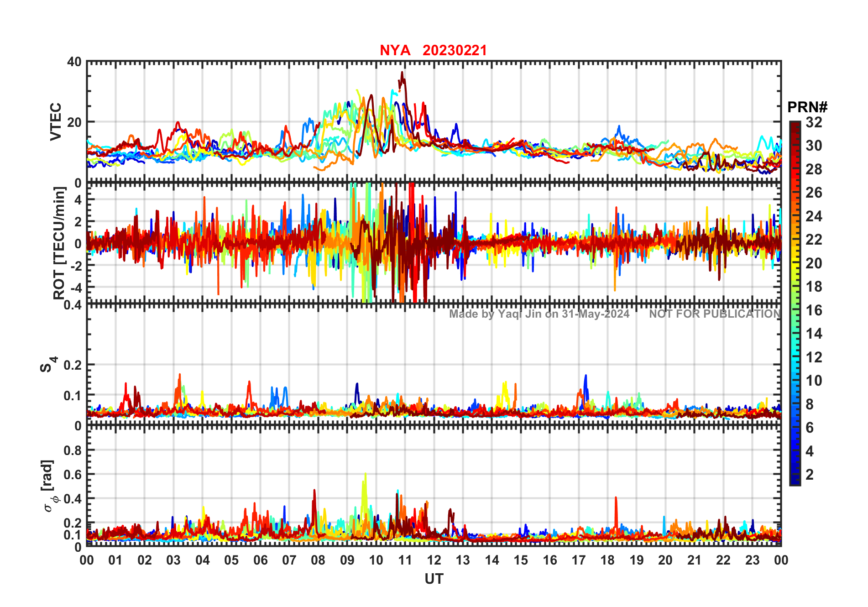Select colorbar tick label "28"
This screenshot has width=868, height=607.
pos(814,169)
